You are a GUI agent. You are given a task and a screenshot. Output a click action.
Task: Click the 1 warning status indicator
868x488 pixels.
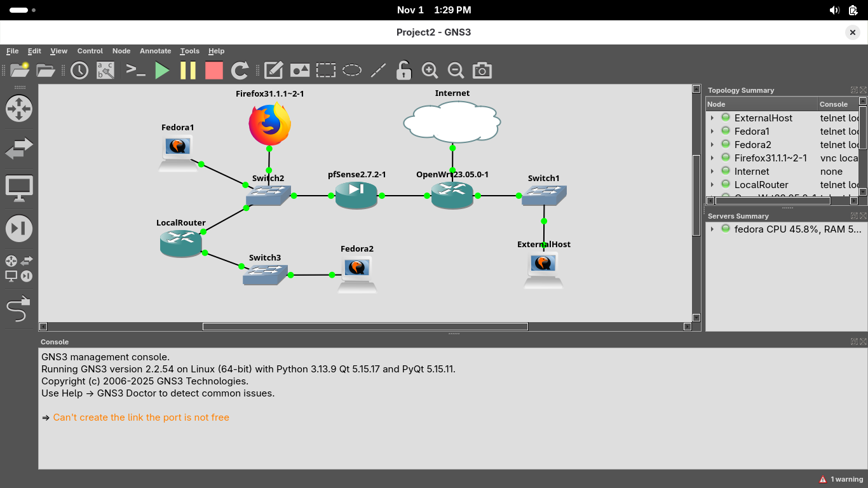coord(841,479)
